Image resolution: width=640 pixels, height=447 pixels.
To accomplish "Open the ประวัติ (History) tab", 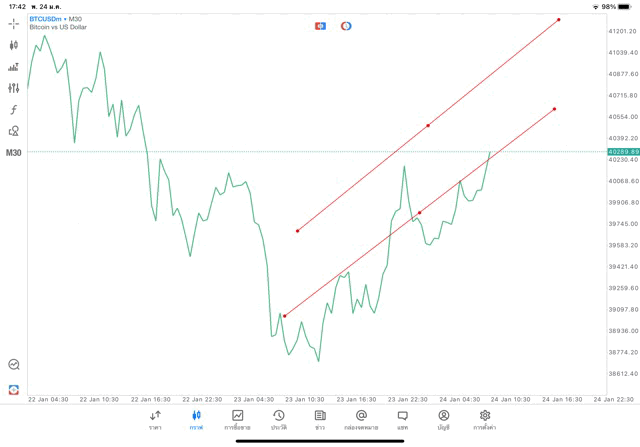I will click(x=278, y=419).
